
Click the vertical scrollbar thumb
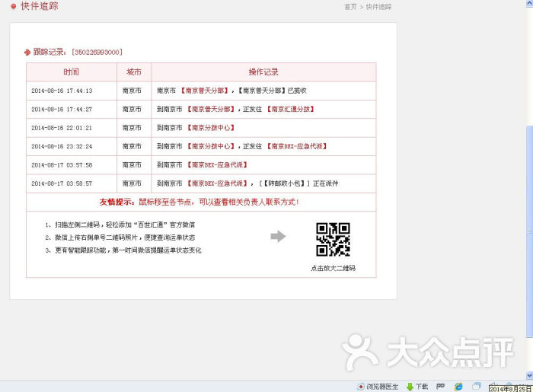(x=529, y=231)
